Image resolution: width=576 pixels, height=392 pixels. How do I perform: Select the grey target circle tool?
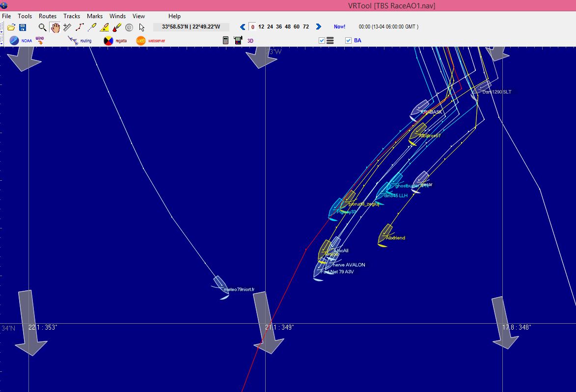tap(129, 28)
